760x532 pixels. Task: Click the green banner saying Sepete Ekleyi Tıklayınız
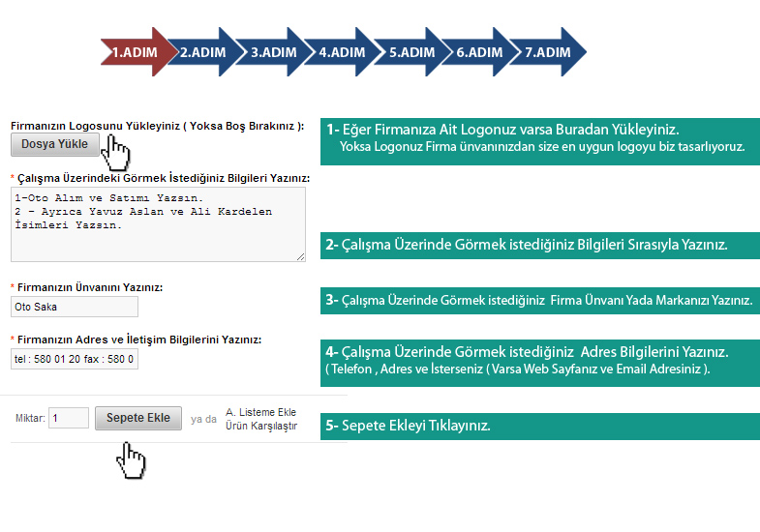pyautogui.click(x=539, y=426)
